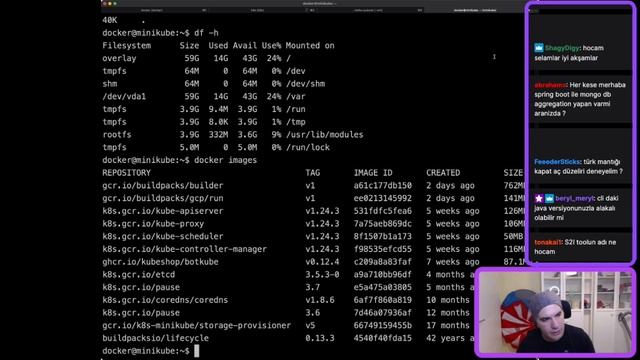Click the 'TAG' column header

point(313,173)
